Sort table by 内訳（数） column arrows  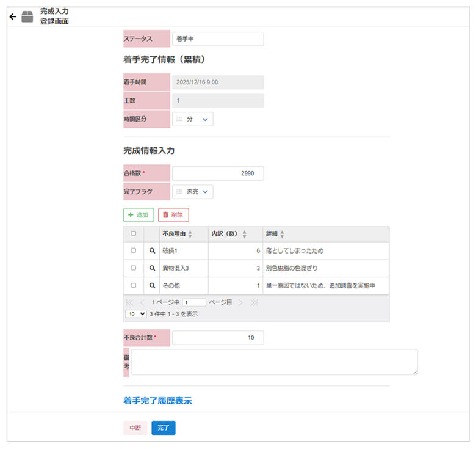[x=244, y=234]
